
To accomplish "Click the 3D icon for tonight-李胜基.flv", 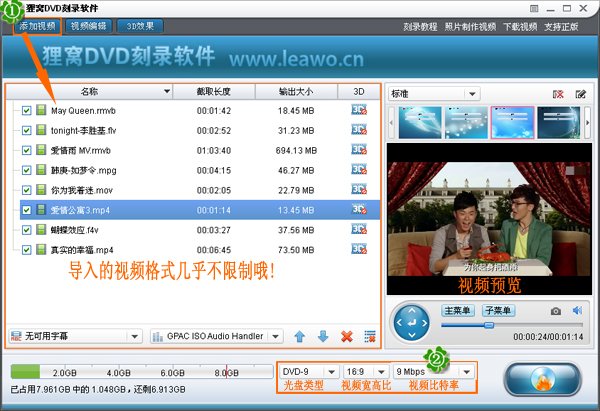I will 359,130.
